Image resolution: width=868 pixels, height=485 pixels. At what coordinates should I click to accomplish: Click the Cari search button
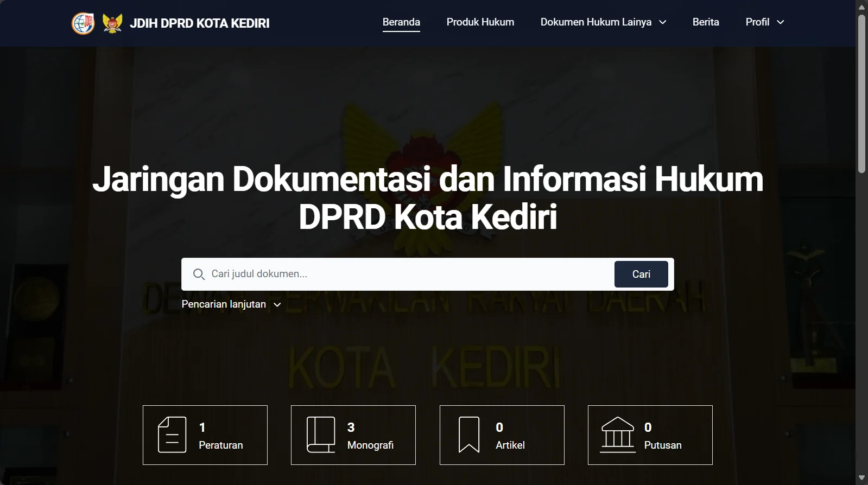tap(641, 275)
